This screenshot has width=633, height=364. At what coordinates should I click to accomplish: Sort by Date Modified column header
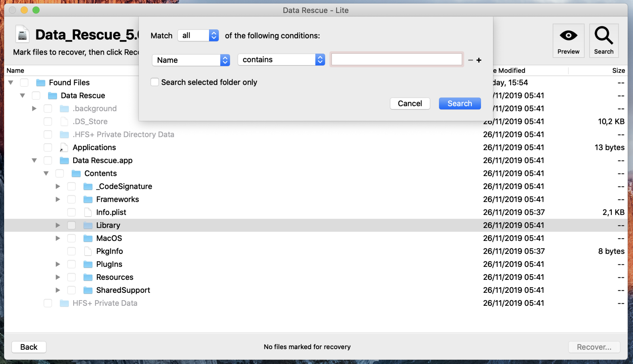[x=530, y=71]
